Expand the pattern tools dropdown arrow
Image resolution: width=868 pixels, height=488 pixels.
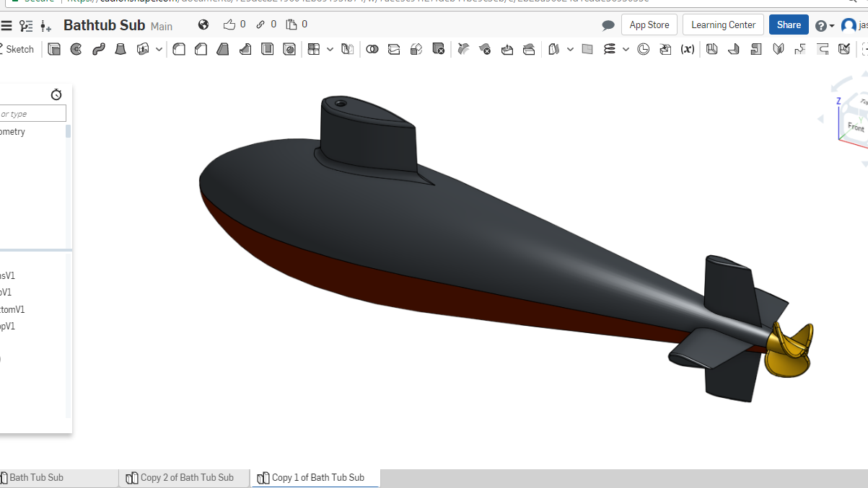pyautogui.click(x=330, y=50)
